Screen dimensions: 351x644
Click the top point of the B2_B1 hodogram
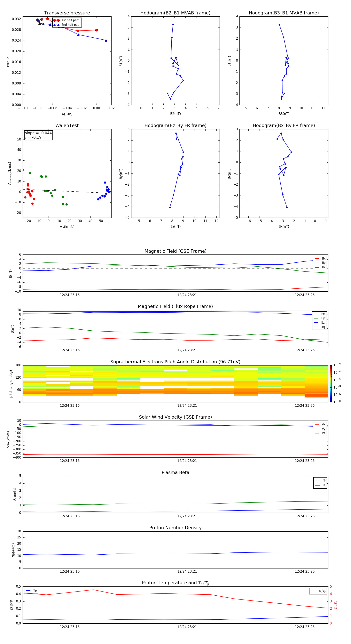173,25
